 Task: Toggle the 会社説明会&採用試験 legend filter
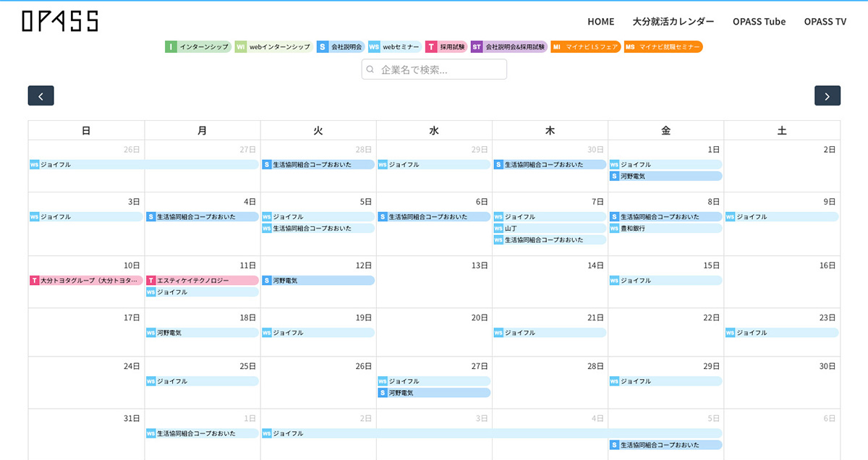[x=509, y=47]
